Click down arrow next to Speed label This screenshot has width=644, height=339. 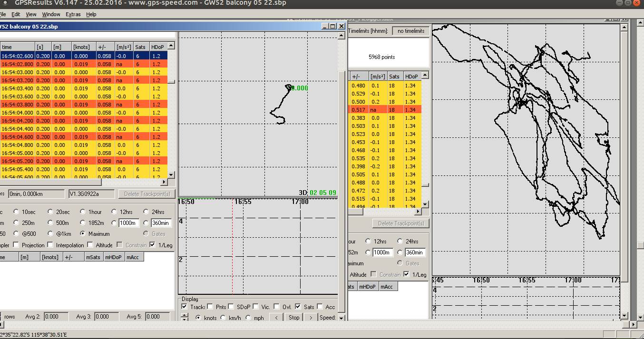coord(341,318)
